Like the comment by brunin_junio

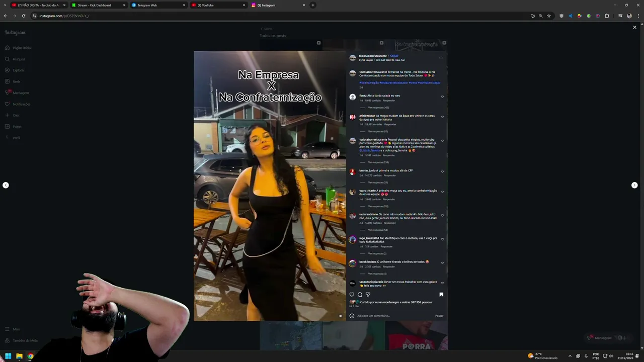pos(442,171)
